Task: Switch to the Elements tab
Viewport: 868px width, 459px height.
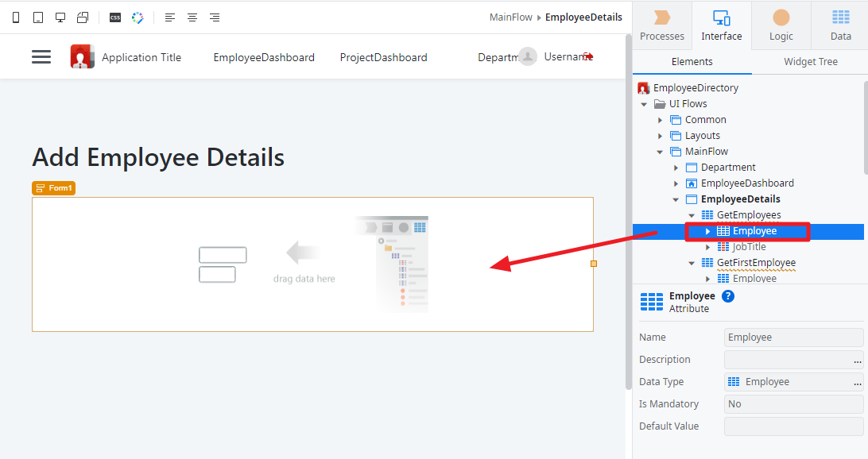Action: click(x=692, y=62)
